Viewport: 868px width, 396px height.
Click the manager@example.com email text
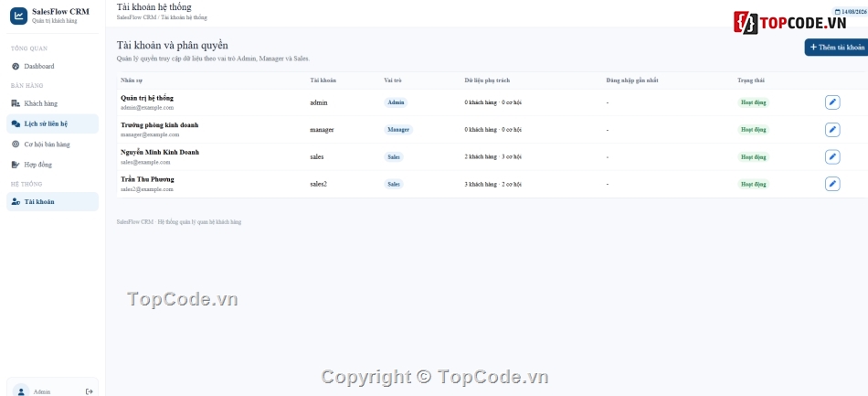(150, 134)
